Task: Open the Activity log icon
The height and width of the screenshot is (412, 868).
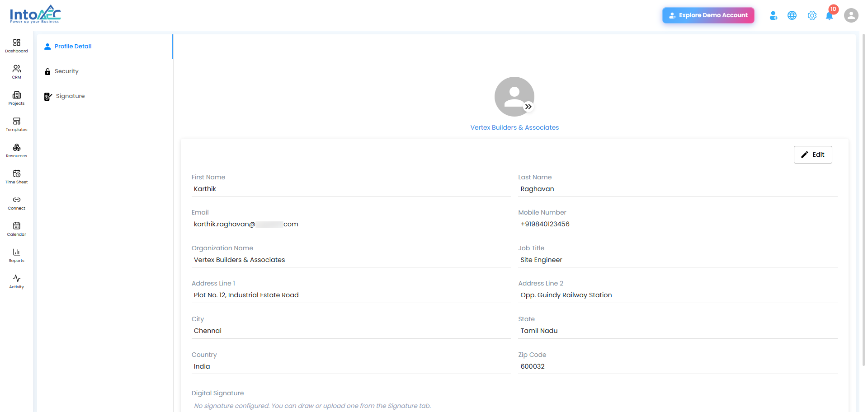Action: point(16,282)
